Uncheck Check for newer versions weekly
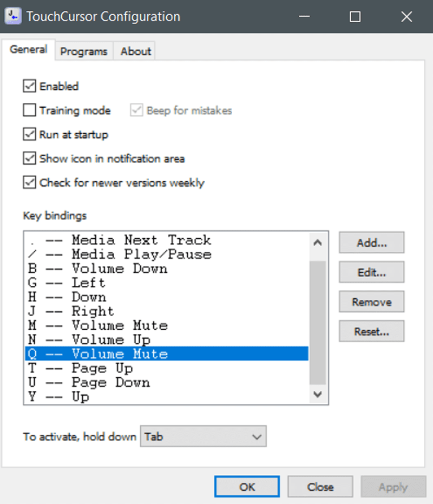Screen dimensions: 433x504 (x=29, y=182)
